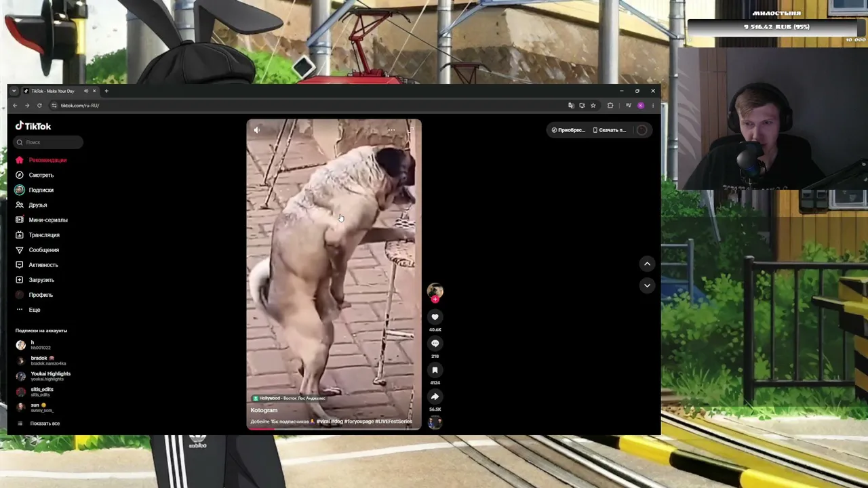
Task: Mute the video with speaker icon
Action: pyautogui.click(x=256, y=129)
